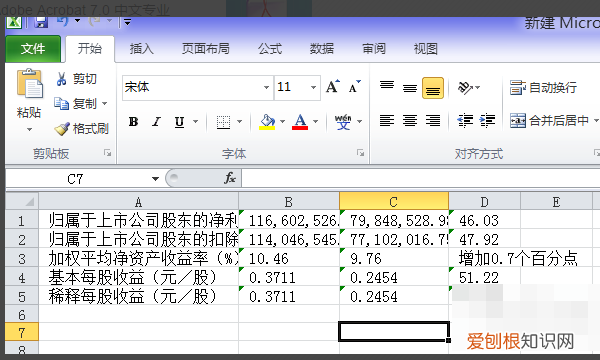Select column B header
600x360 pixels.
tap(289, 202)
